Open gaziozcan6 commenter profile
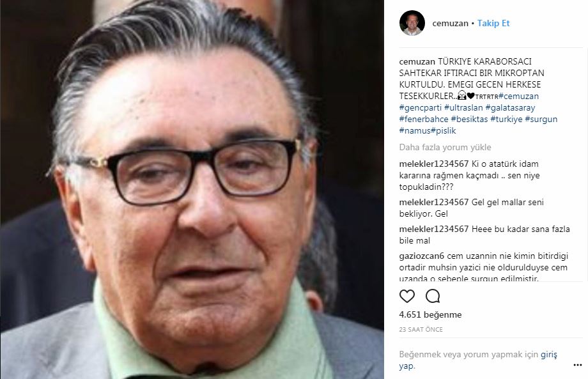 point(421,256)
